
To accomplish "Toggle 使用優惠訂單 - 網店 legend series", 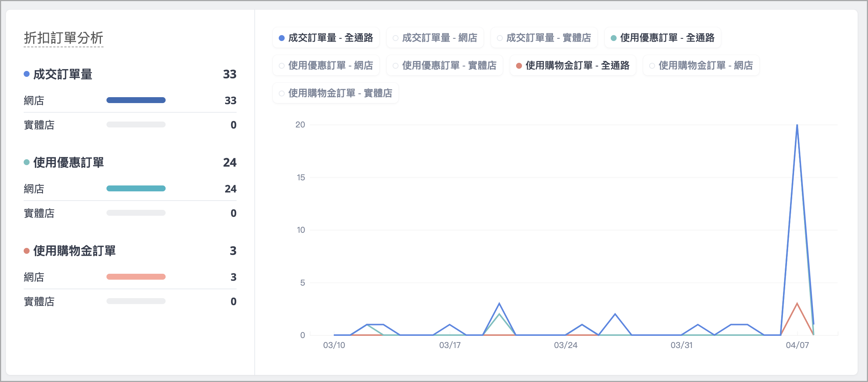I will click(x=326, y=65).
